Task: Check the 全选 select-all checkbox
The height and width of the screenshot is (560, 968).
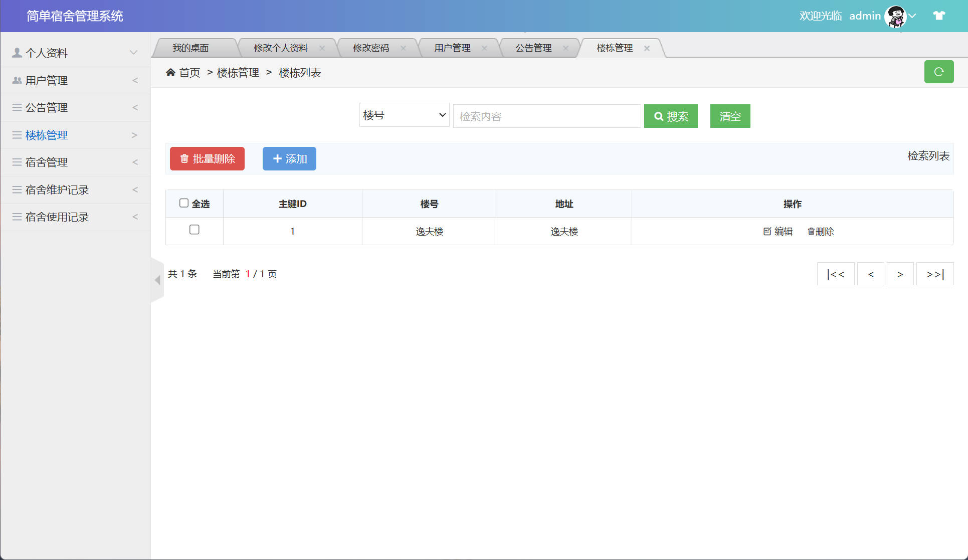Action: 184,202
